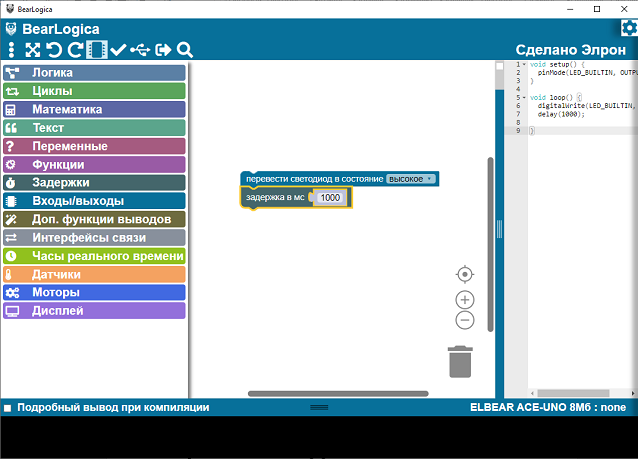Zoom in with the plus button
The image size is (638, 459).
click(465, 300)
